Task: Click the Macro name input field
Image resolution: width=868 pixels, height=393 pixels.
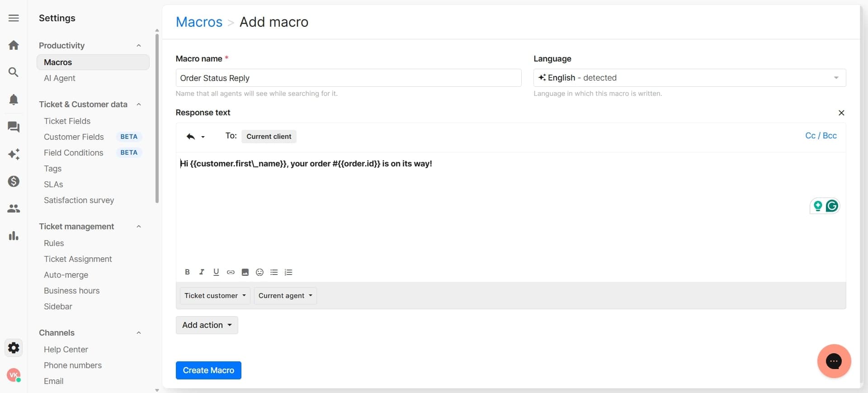Action: [348, 78]
